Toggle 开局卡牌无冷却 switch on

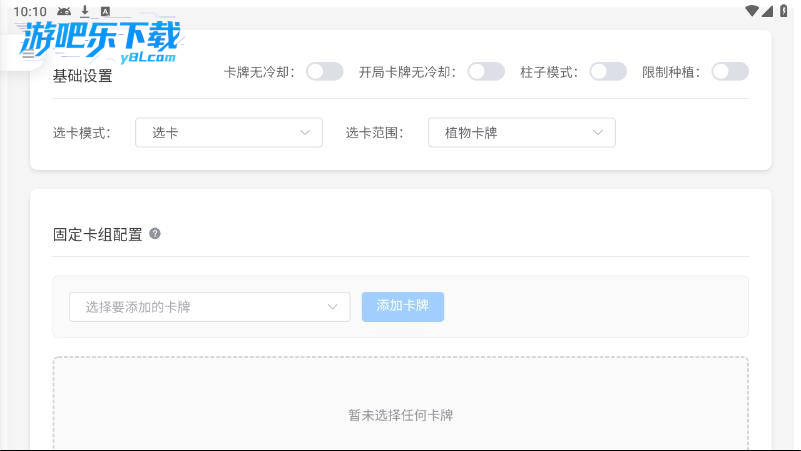[486, 72]
